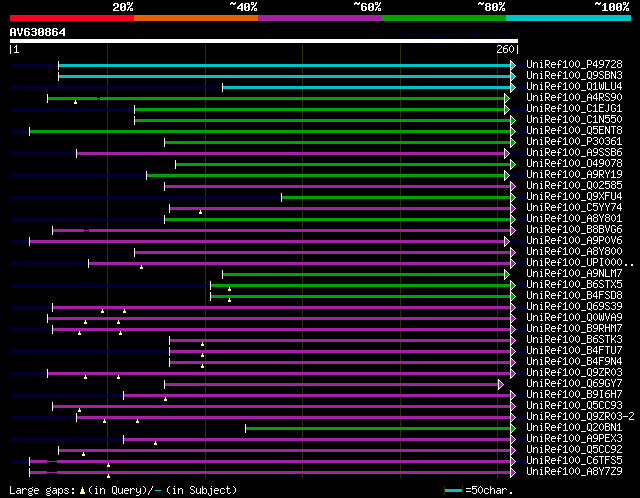Screen dimensions: 640x498
Task: Click the yellow gap marker under UniRef100_C5YY74
Action: pos(200,212)
